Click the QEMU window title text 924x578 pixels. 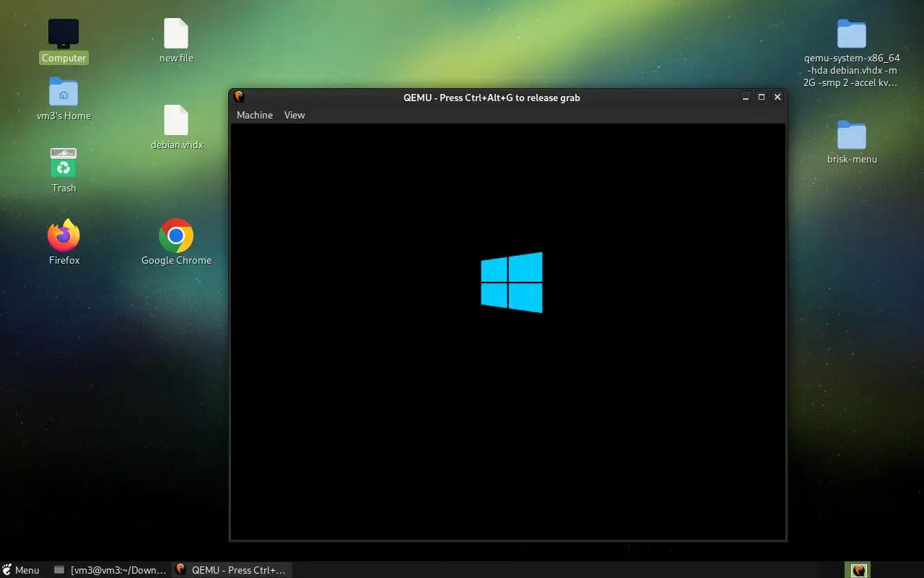coord(492,98)
